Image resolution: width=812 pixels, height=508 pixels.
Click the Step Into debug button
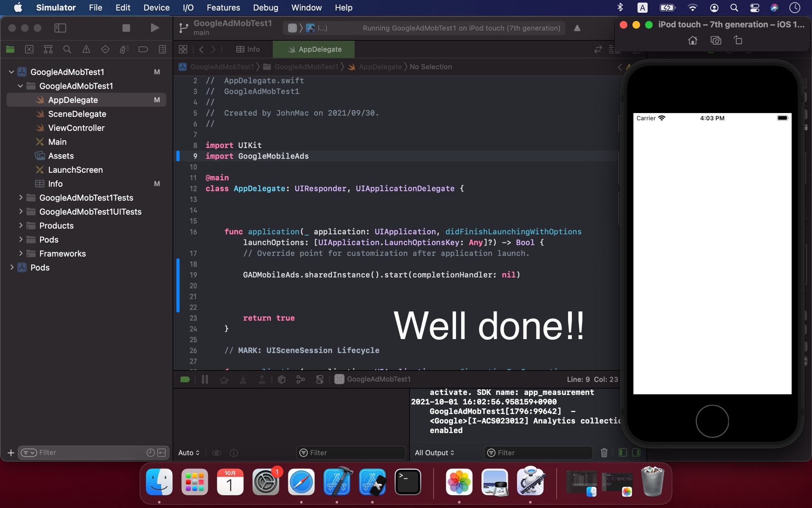point(243,380)
